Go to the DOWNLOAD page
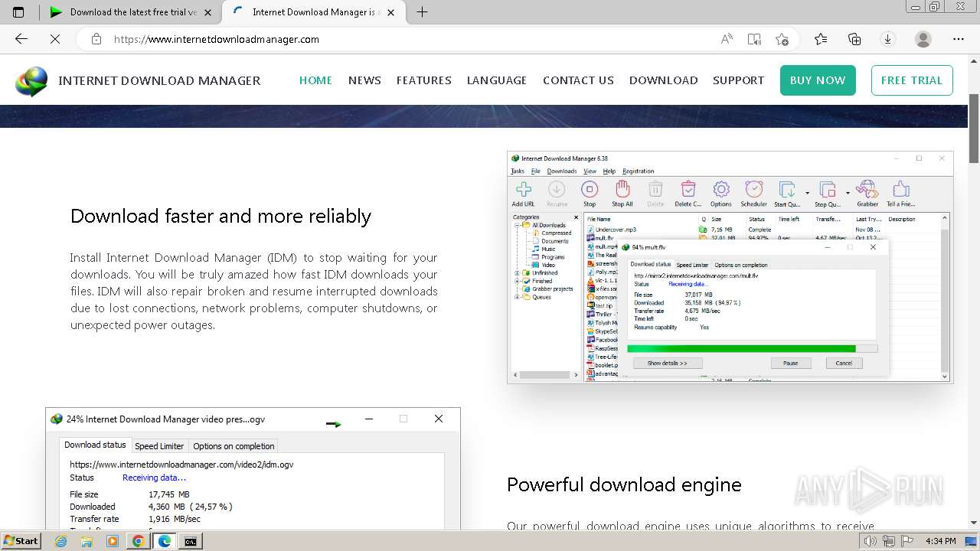The image size is (980, 551). click(x=663, y=80)
